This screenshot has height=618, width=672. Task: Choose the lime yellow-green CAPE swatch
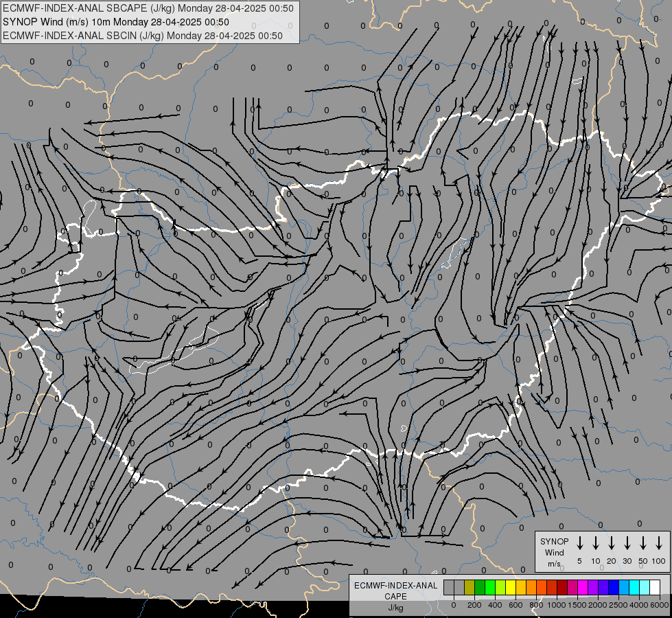tap(500, 587)
